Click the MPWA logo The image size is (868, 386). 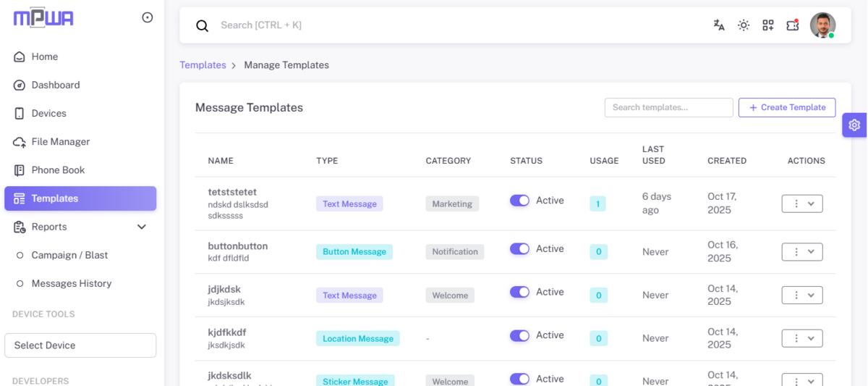click(x=43, y=18)
